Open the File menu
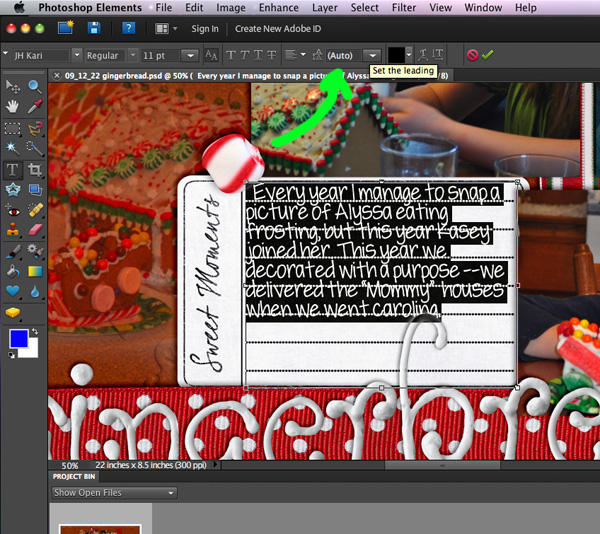The image size is (600, 534). [164, 8]
